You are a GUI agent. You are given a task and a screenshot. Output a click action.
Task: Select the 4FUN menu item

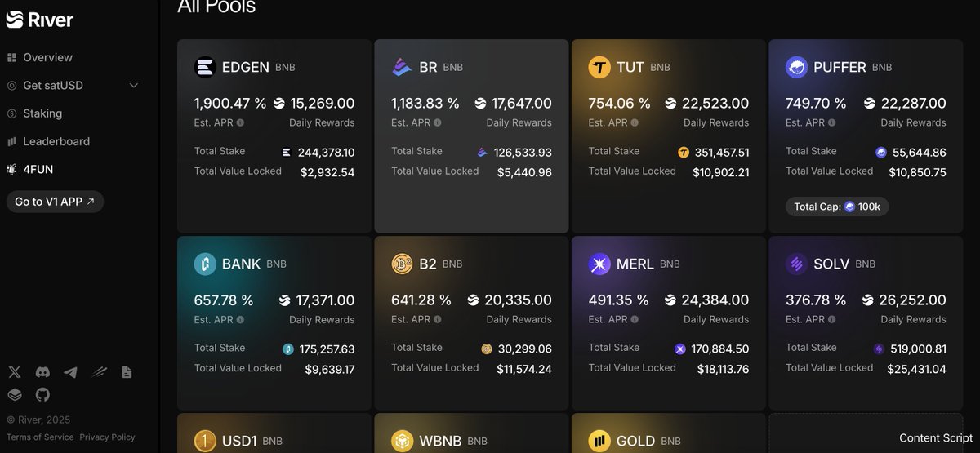tap(30, 169)
